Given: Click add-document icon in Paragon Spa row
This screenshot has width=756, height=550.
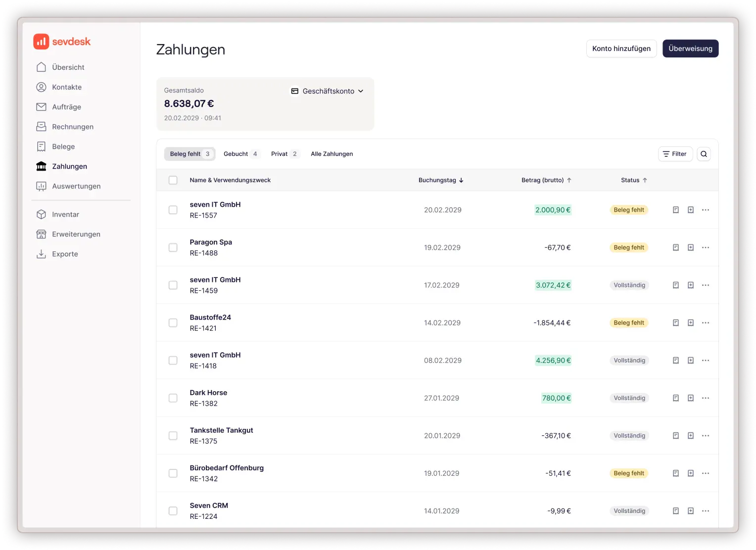Looking at the screenshot, I should coord(691,247).
